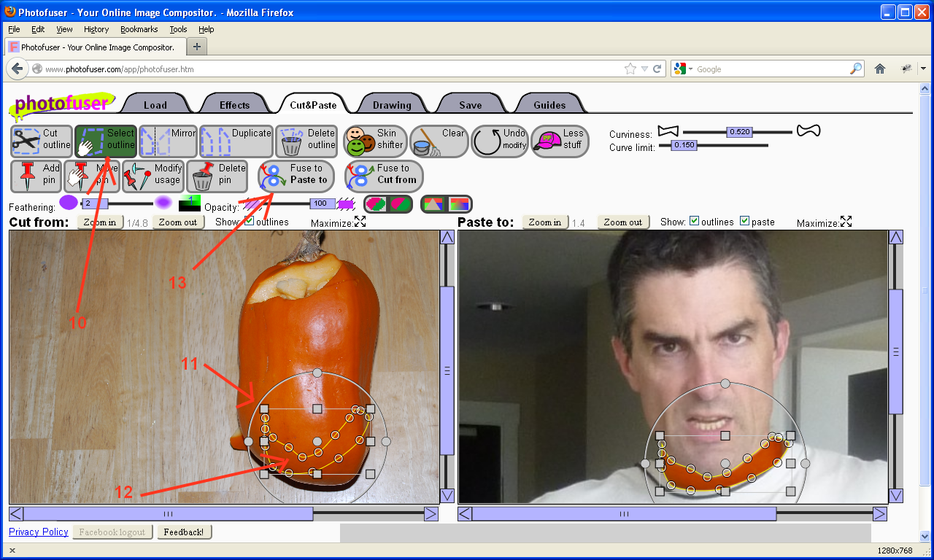Click the Feathering slider handle 2
Image resolution: width=934 pixels, height=560 pixels.
point(93,203)
